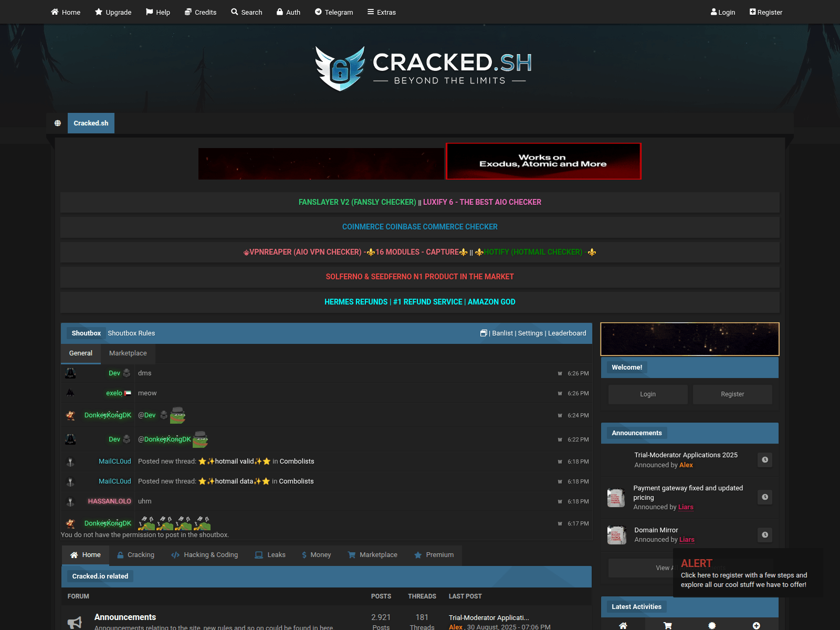The width and height of the screenshot is (840, 630).
Task: Click the home icon in Latest Activities
Action: (x=623, y=625)
